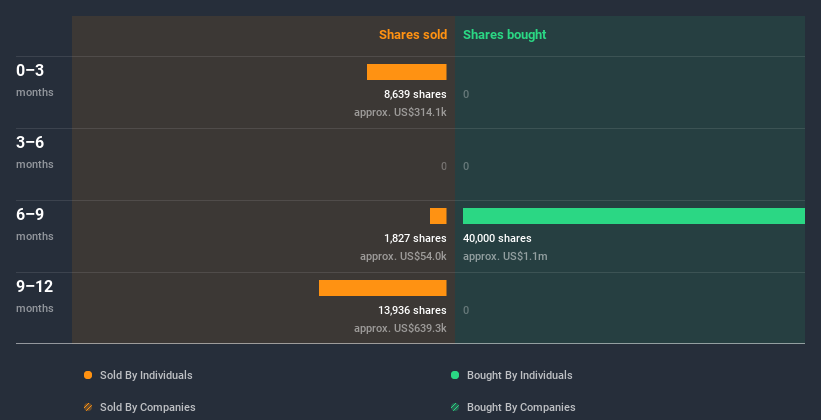Select the 9–12 months orange sold bar

(x=383, y=288)
